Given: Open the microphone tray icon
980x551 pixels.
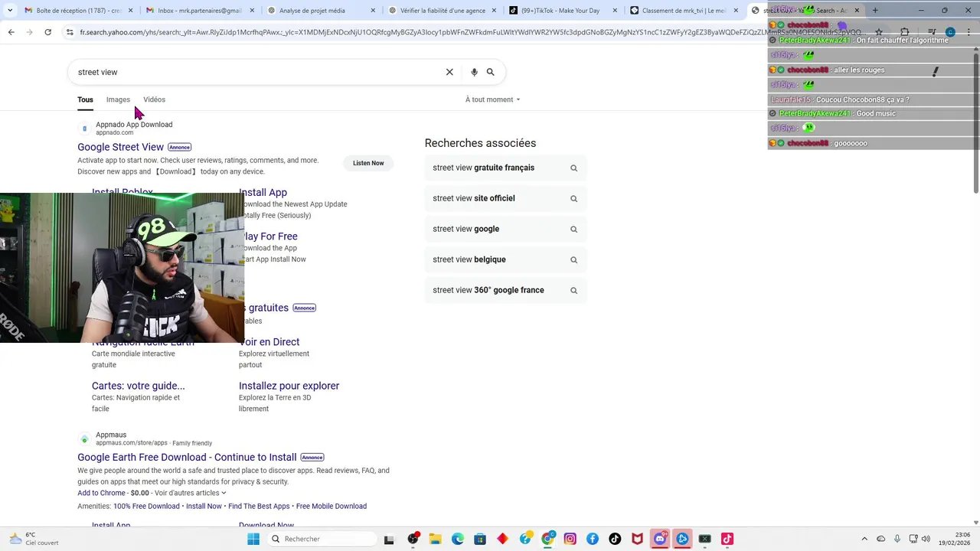Looking at the screenshot, I should [x=897, y=539].
